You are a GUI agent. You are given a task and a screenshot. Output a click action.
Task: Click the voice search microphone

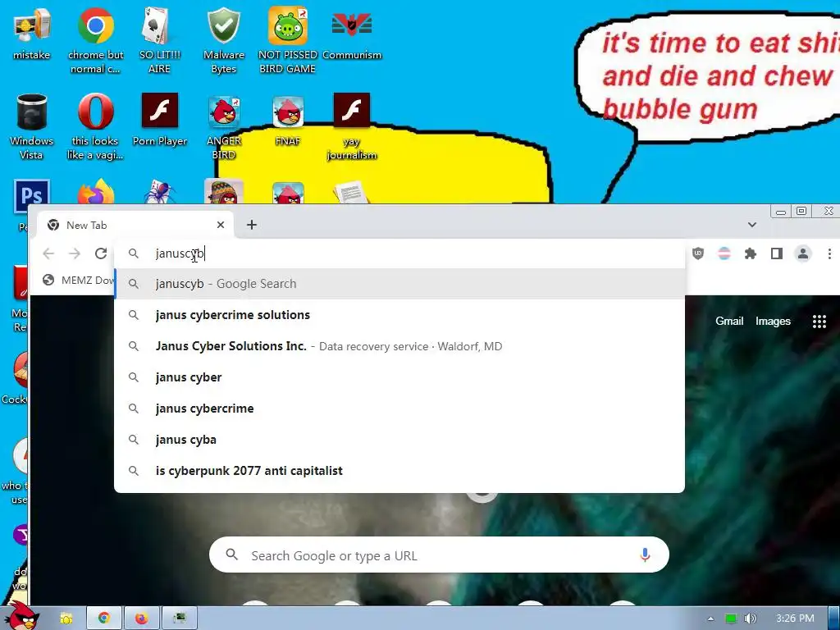click(645, 555)
